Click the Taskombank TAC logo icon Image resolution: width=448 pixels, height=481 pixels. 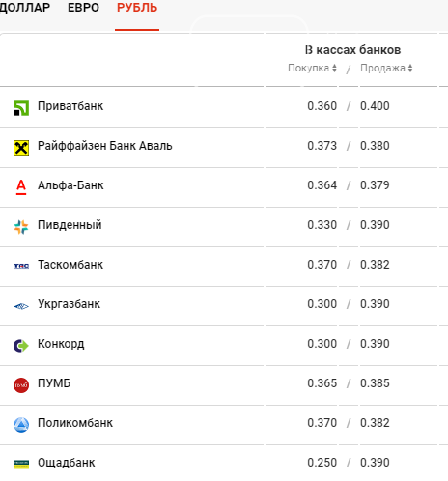[x=21, y=267]
